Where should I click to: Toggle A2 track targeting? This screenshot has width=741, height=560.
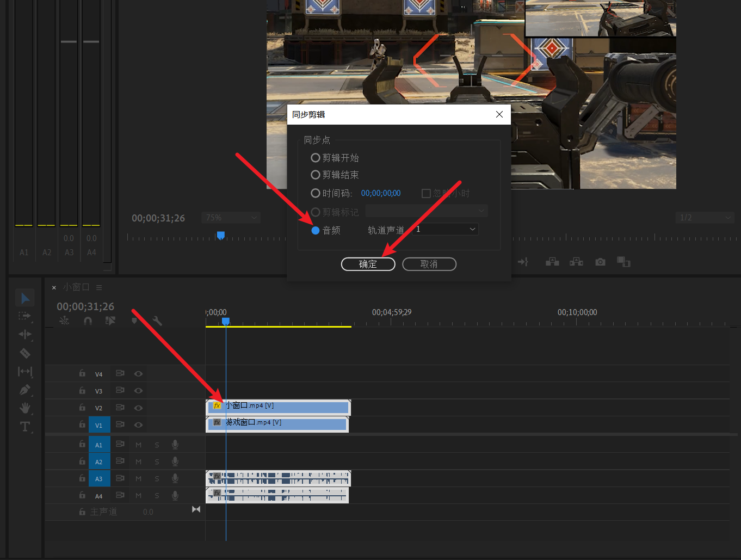[99, 461]
